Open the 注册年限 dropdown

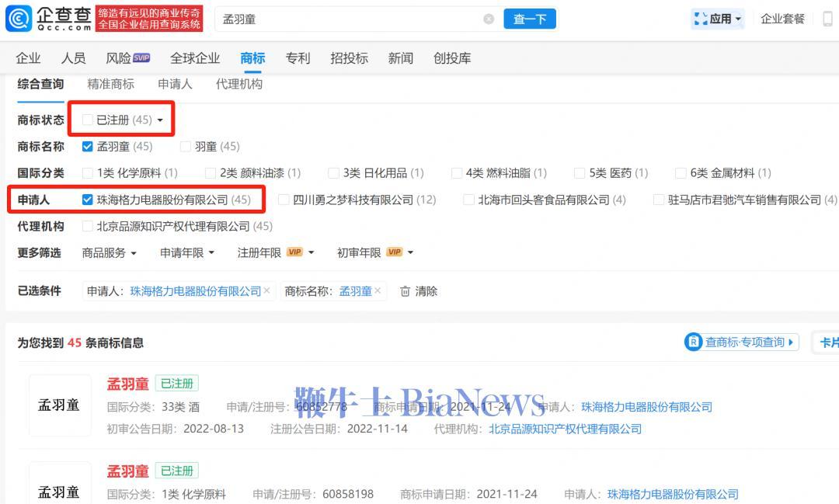(276, 252)
